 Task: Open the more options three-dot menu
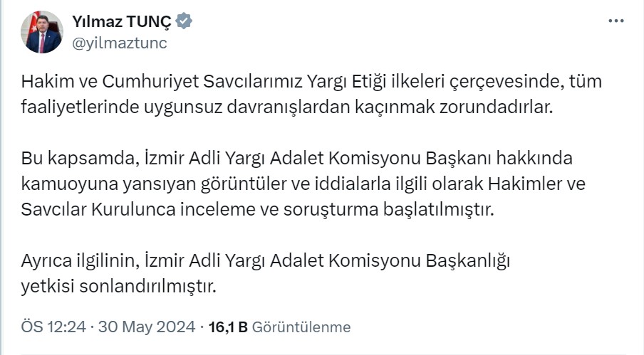616,21
